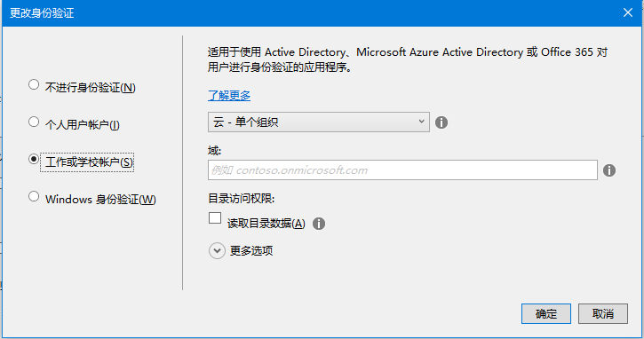Select Windows 身份验证 radio option

click(34, 196)
